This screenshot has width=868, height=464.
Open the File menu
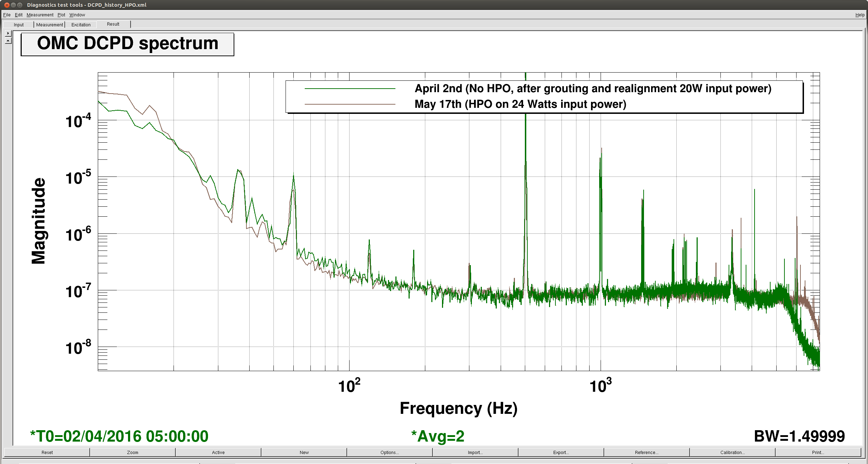(x=7, y=15)
